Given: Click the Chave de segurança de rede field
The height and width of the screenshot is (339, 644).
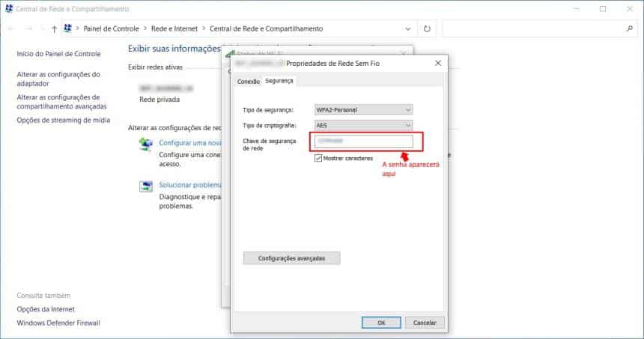Looking at the screenshot, I should [x=364, y=141].
